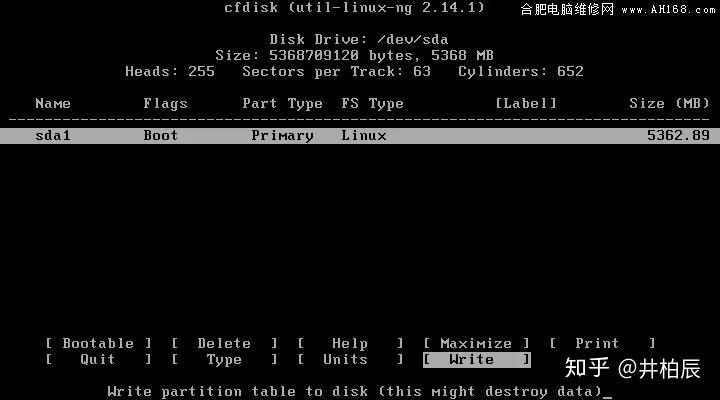
Task: Activate the highlighted Write option
Action: point(477,360)
